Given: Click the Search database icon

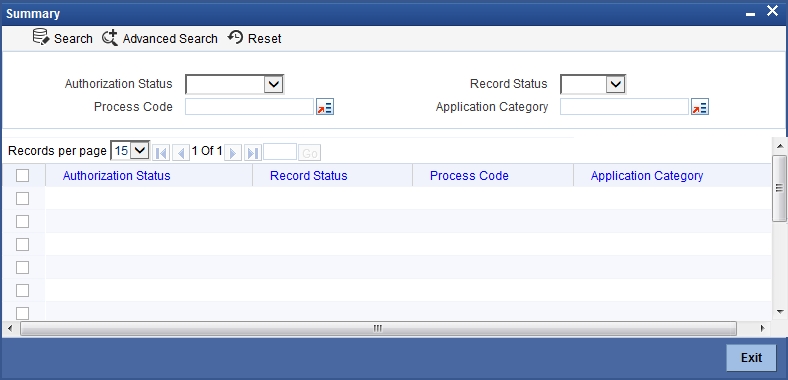Looking at the screenshot, I should point(41,38).
